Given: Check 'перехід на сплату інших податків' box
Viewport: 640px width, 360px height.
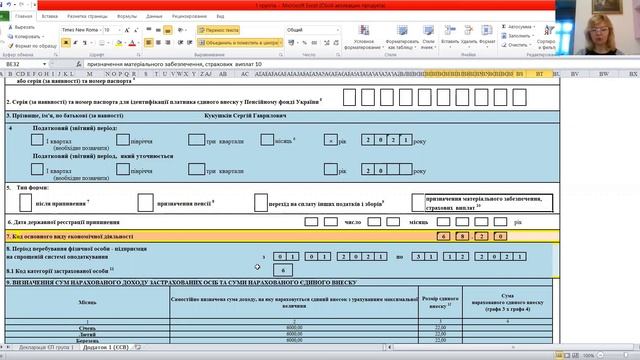Looking at the screenshot, I should click(x=261, y=202).
